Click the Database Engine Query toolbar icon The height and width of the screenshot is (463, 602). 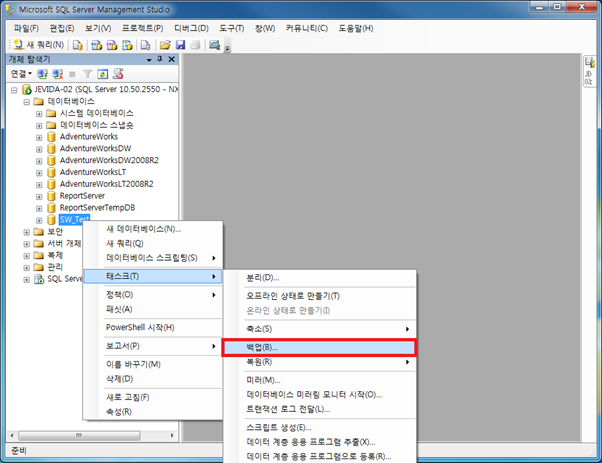[x=78, y=45]
